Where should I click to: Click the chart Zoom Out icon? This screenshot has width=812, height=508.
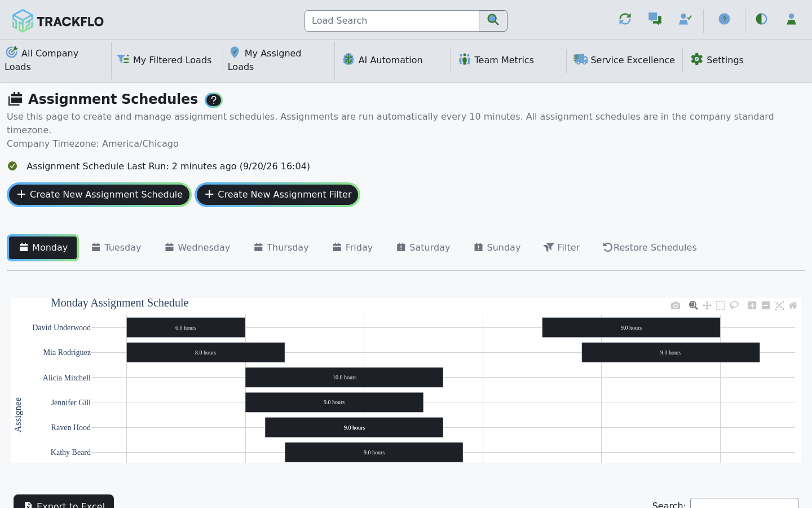766,305
